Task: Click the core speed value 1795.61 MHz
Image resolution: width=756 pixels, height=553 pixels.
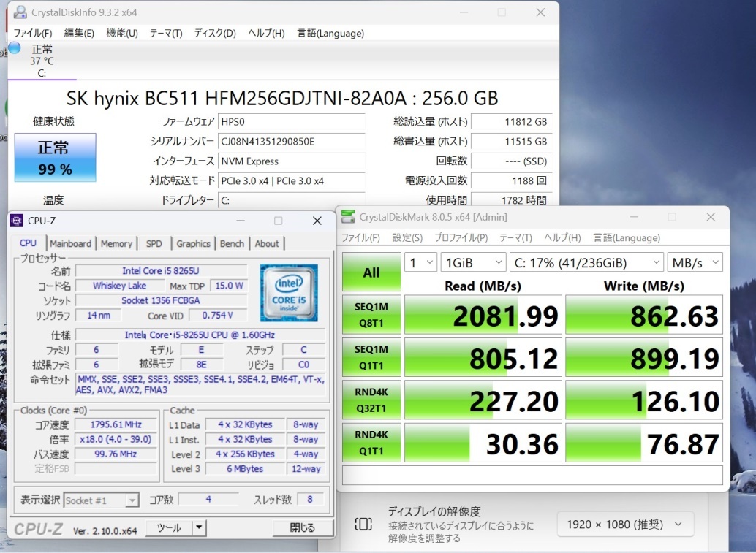Action: coord(116,425)
